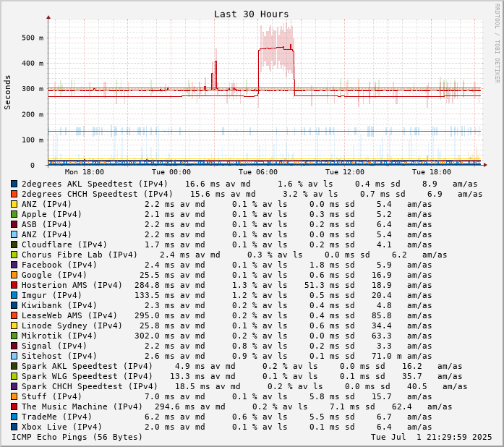504x447 pixels.
Task: Click the 'Xbox Live (IPv4)' legend label
Action: [x=61, y=427]
